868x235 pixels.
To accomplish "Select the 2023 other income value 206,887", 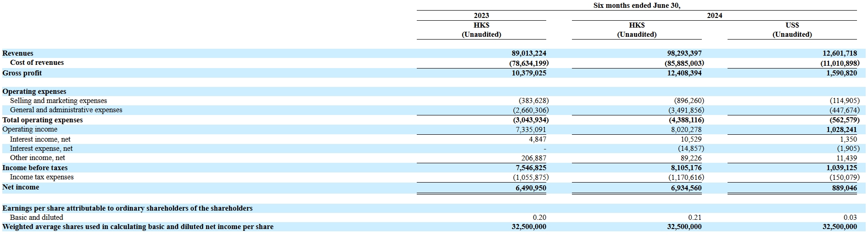I will click(x=531, y=158).
